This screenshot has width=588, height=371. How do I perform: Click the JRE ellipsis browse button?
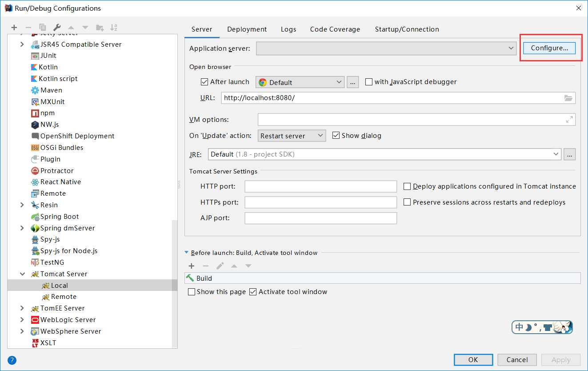click(x=570, y=154)
